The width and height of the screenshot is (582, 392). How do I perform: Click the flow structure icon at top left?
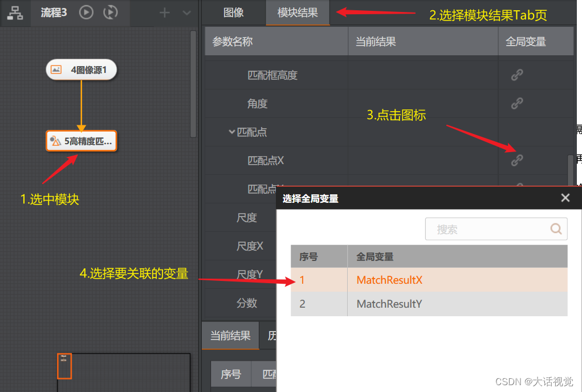click(15, 13)
